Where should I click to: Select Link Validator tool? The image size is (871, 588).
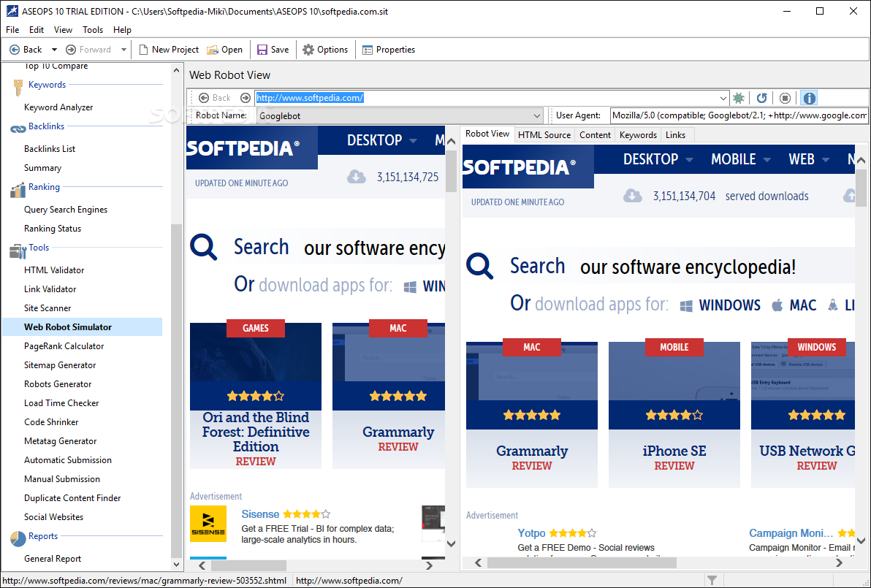[x=50, y=289]
